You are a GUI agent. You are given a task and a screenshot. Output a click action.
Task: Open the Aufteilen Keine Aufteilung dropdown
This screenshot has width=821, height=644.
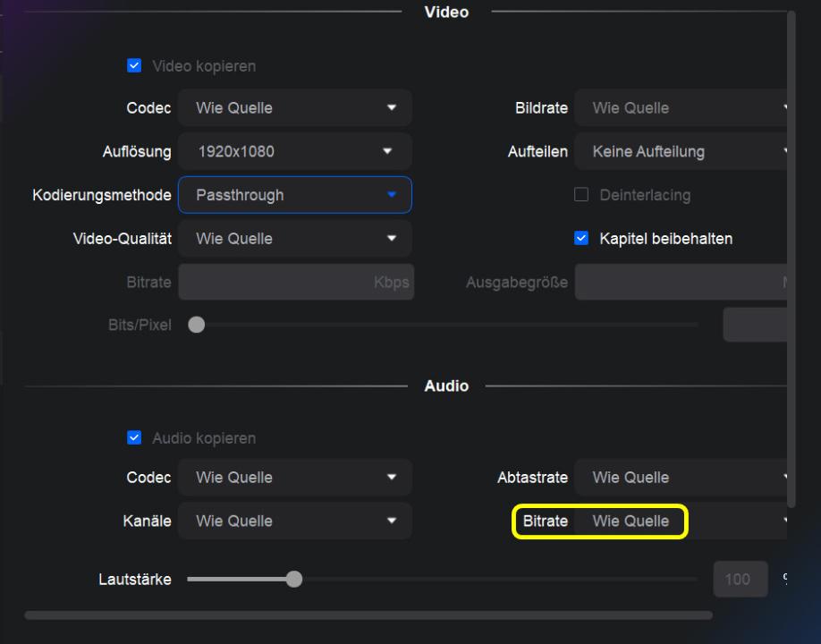tap(681, 152)
